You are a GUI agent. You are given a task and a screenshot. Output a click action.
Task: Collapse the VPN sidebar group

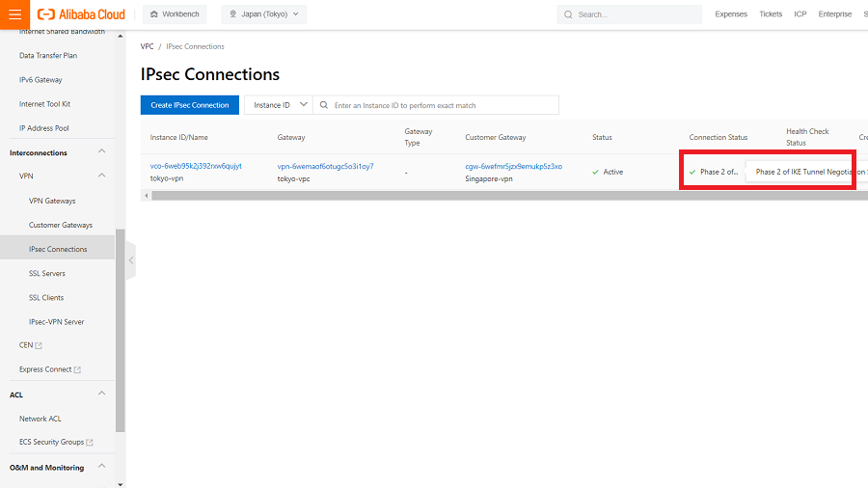click(x=103, y=176)
